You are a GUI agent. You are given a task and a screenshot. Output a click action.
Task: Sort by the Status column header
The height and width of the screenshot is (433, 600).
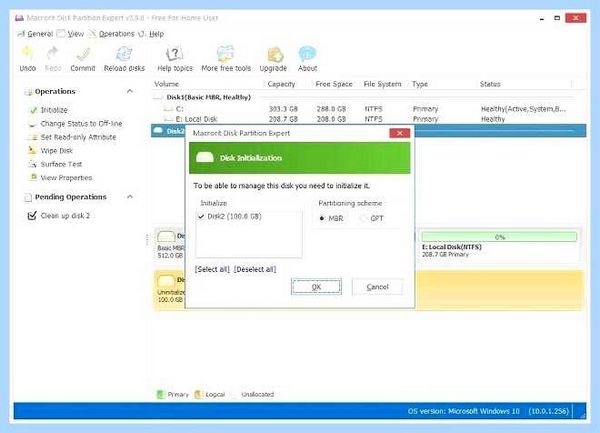tap(490, 84)
